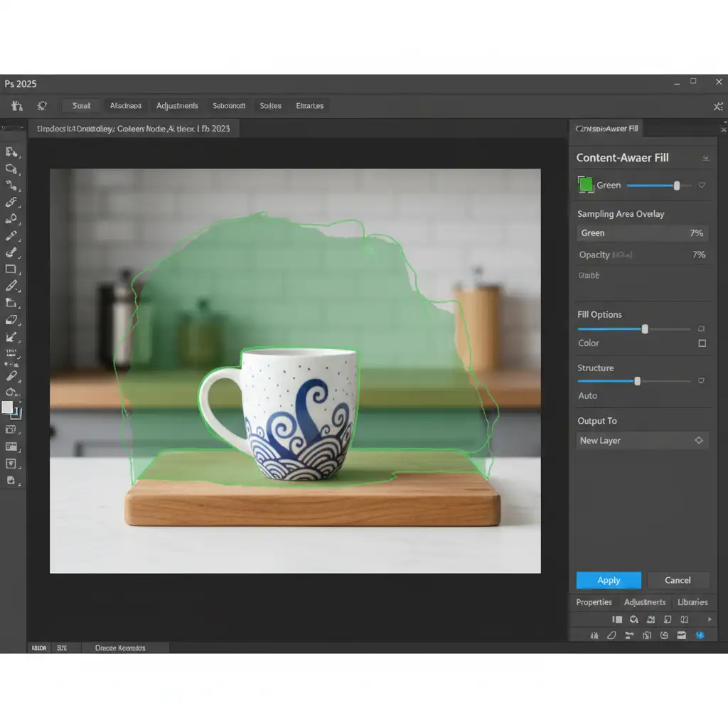Toggle the small box beside Fill Options slider

click(701, 329)
